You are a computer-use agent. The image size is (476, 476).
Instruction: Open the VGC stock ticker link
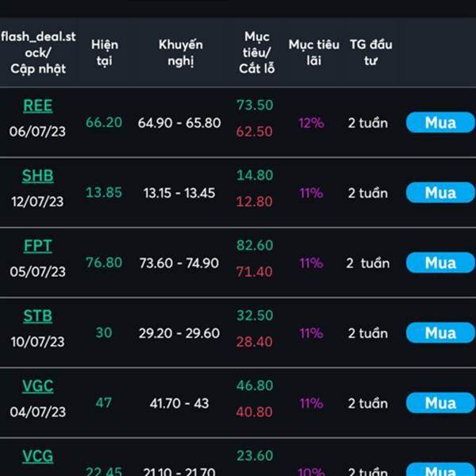coord(38,386)
